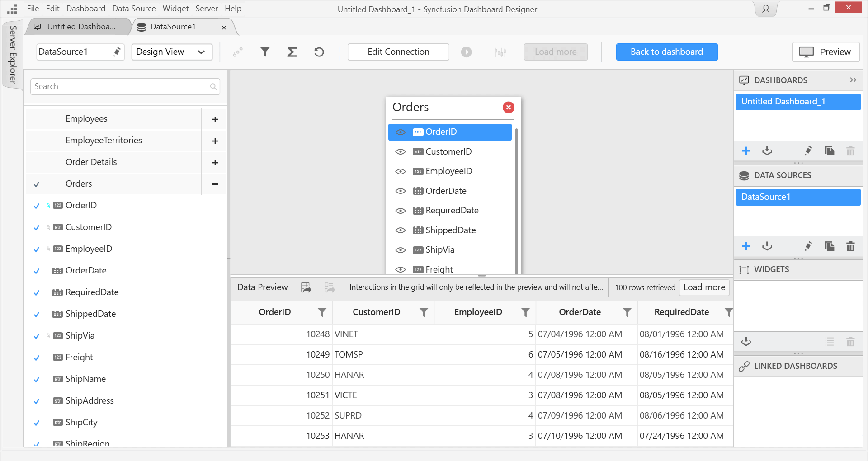Collapse the Orders table column list

[x=215, y=184]
